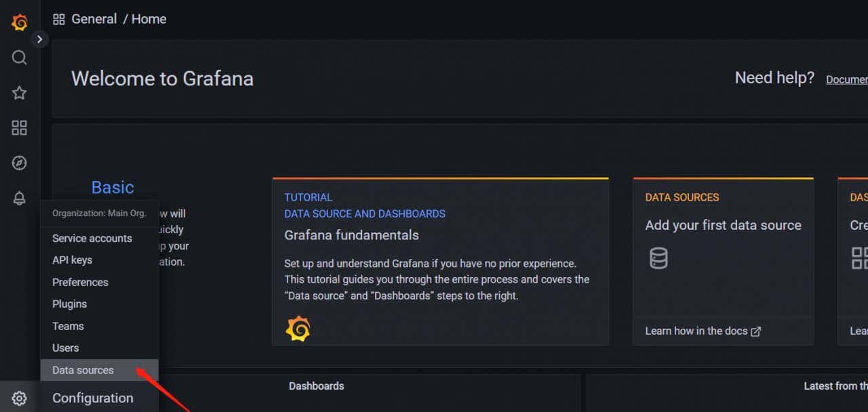Screen dimensions: 868x412
Task: Click the General breadcrumb link
Action: pyautogui.click(x=94, y=19)
